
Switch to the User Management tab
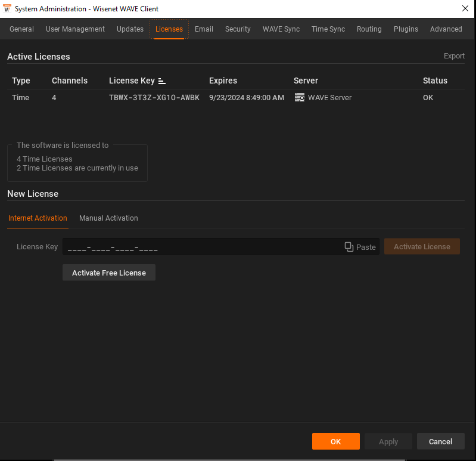[75, 29]
